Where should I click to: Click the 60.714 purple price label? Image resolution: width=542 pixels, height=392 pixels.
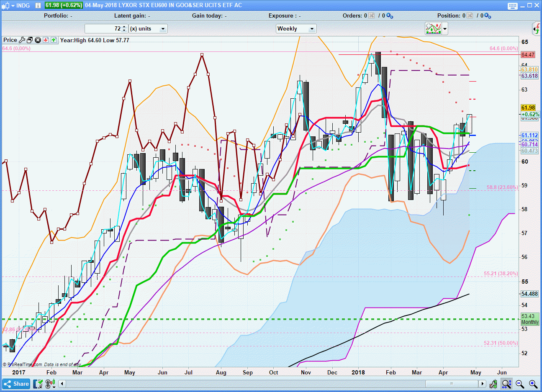(x=529, y=144)
